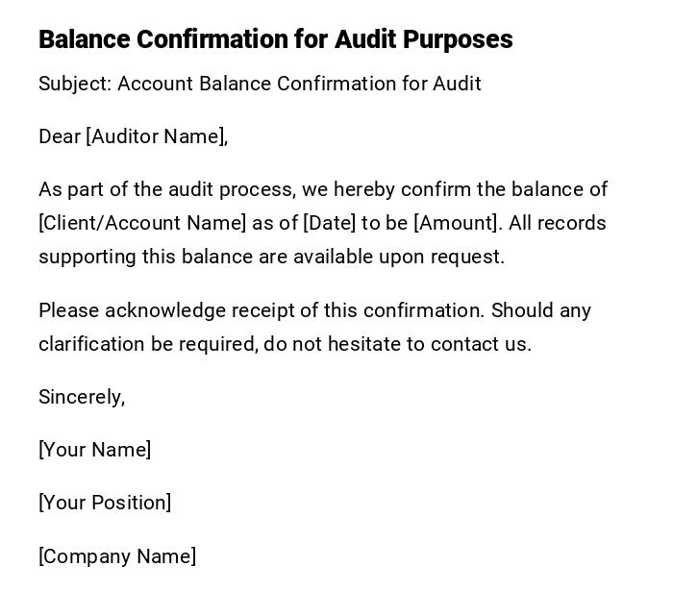Click the word 'clarification' in the second paragraph
This screenshot has width=673, height=616.
90,344
